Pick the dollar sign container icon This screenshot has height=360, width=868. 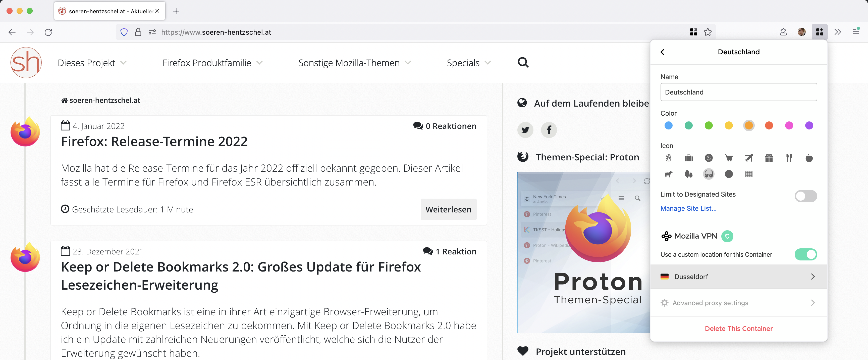(x=709, y=158)
